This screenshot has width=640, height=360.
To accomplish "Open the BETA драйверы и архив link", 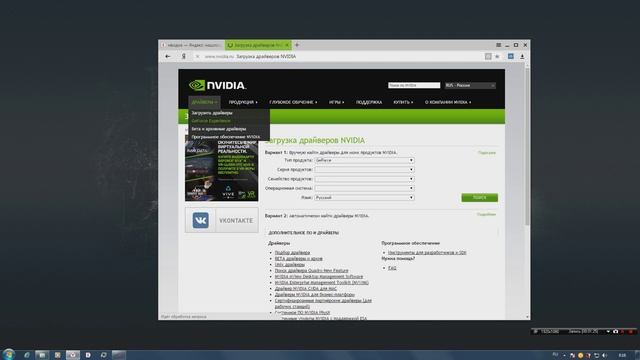I will [298, 259].
